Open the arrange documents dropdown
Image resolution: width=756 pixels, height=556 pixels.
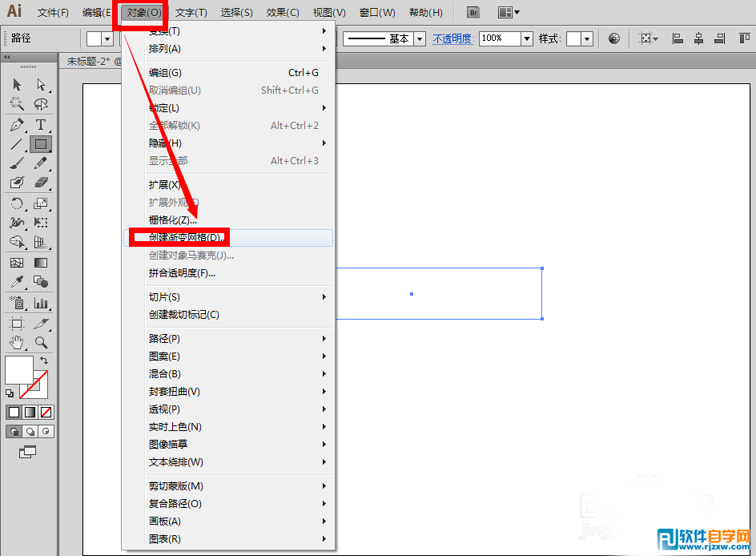point(509,13)
